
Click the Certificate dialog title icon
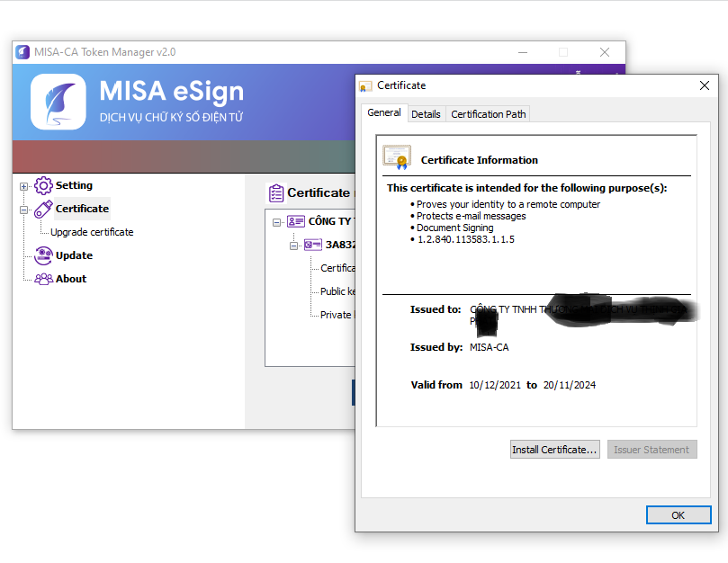click(x=365, y=85)
